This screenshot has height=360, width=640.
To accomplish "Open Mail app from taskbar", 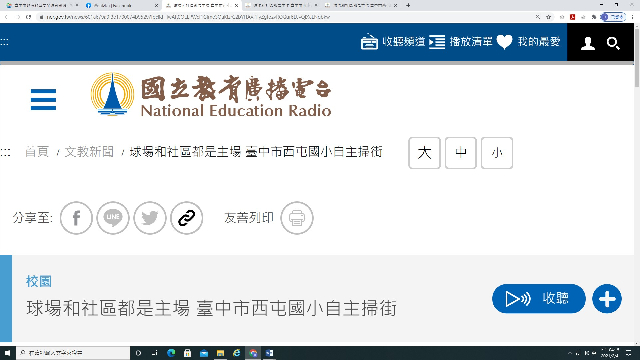I will click(x=204, y=353).
